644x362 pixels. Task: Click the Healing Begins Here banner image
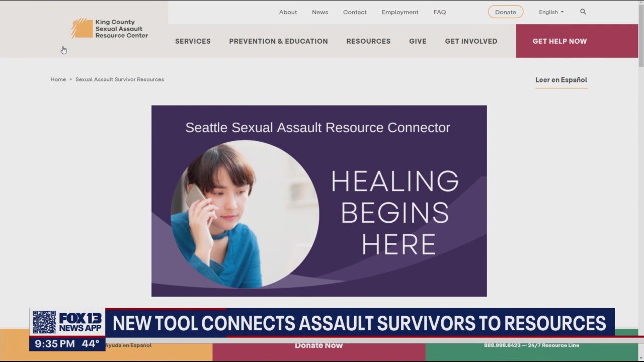click(x=319, y=201)
